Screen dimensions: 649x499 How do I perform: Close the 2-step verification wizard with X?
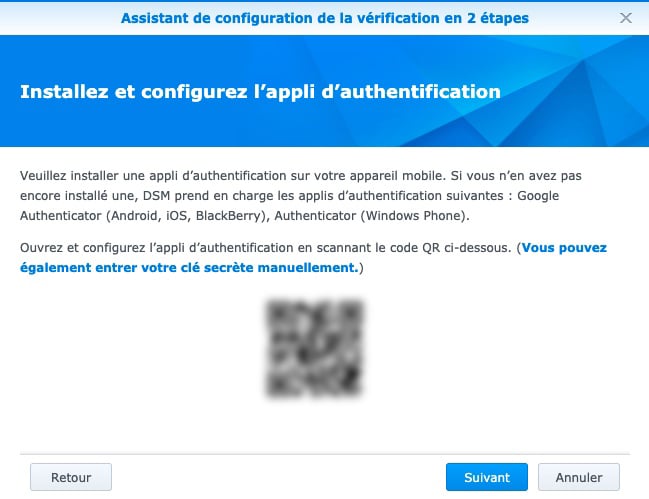626,18
